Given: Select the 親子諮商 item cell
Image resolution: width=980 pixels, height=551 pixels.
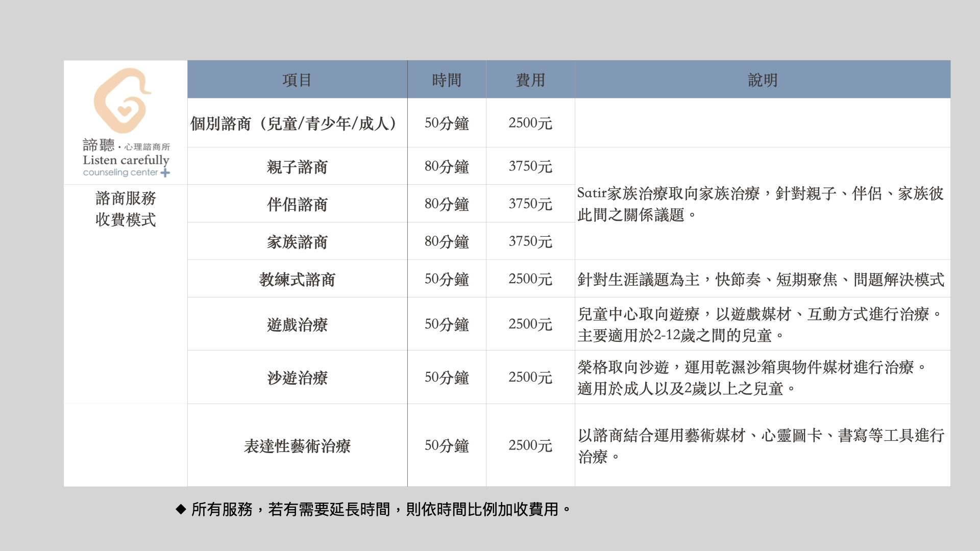Looking at the screenshot, I should (297, 167).
